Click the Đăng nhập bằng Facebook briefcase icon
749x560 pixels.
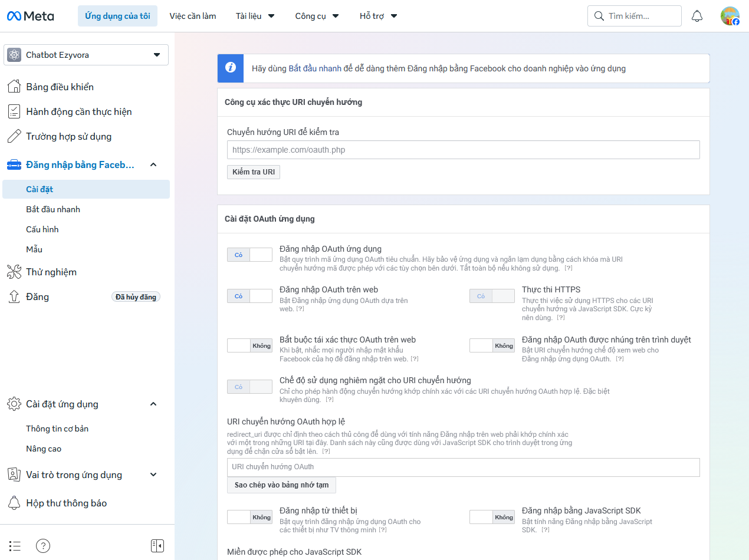pos(14,164)
